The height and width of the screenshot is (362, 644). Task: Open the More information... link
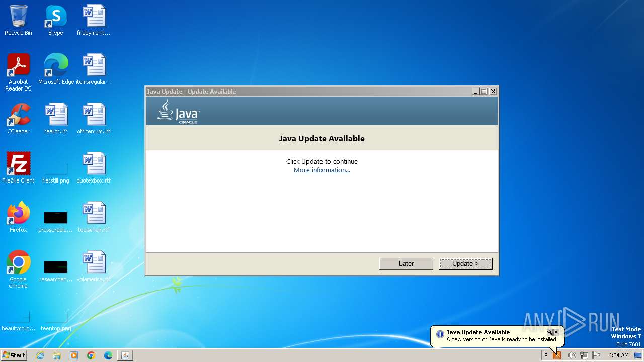[x=322, y=170]
